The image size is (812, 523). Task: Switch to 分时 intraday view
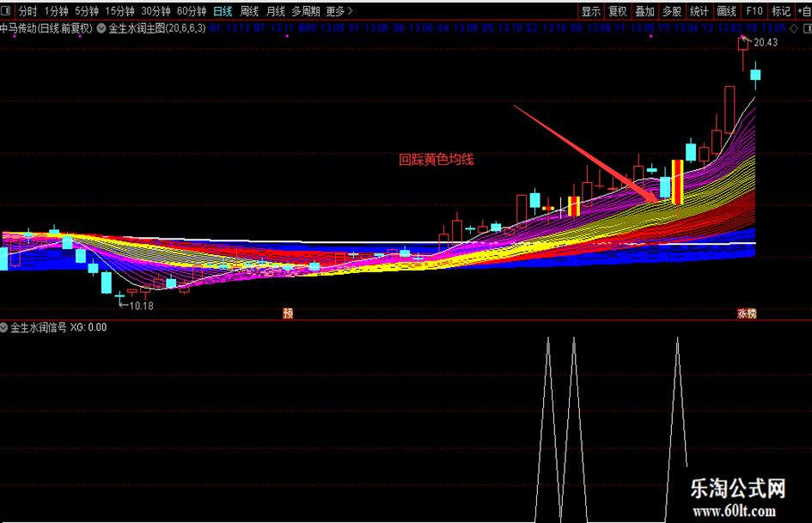pos(28,11)
